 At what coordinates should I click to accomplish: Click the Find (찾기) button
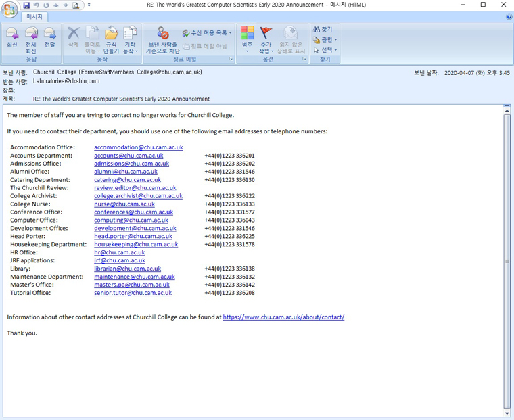pyautogui.click(x=323, y=30)
